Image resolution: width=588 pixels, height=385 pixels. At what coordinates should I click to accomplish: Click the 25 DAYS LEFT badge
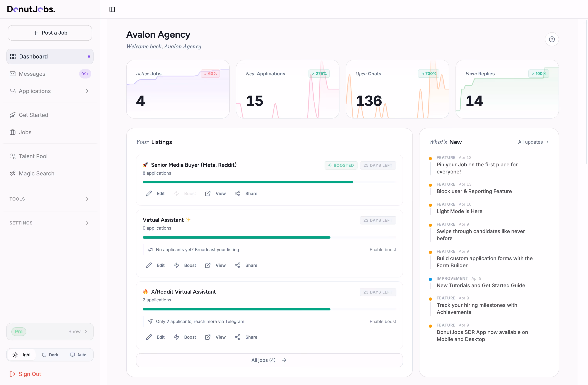pyautogui.click(x=378, y=165)
